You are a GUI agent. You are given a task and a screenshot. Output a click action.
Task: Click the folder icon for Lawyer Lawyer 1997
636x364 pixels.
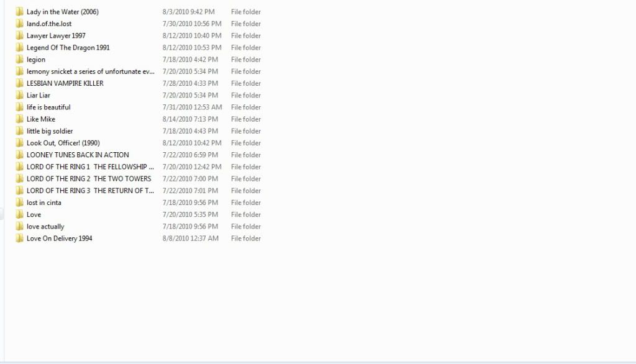coord(19,35)
